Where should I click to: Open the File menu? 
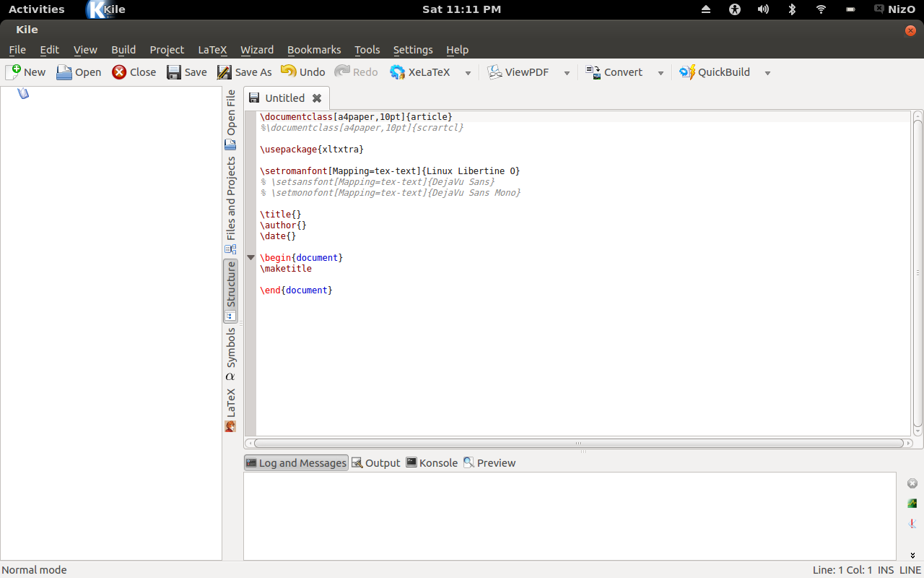tap(17, 50)
